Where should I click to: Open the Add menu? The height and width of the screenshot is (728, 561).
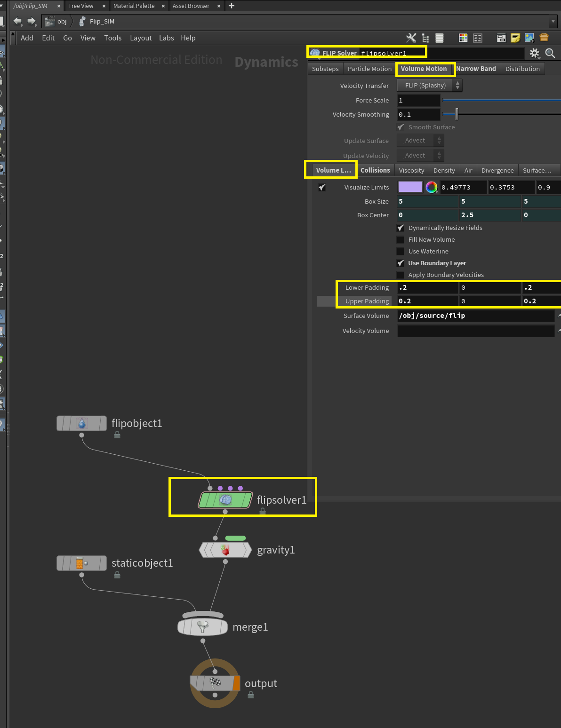[x=27, y=38]
